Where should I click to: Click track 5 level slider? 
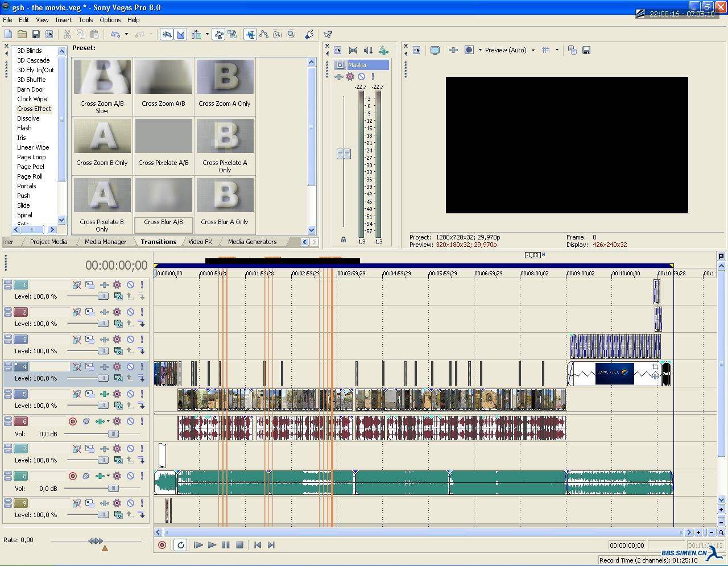click(x=103, y=406)
